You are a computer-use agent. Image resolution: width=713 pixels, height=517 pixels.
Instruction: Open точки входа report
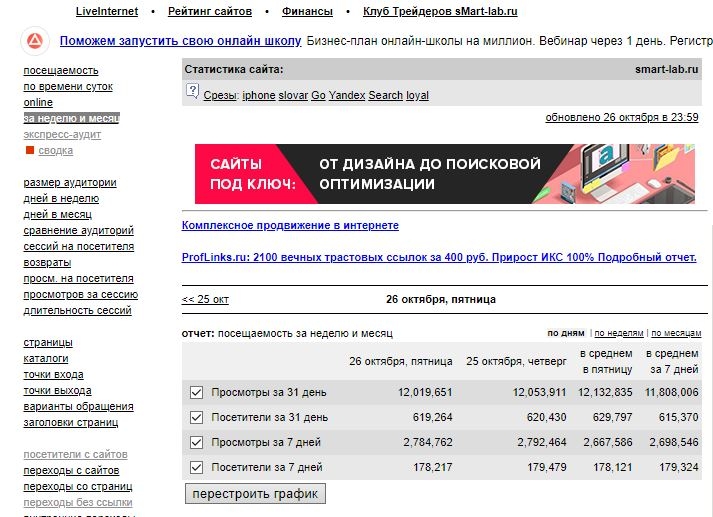pyautogui.click(x=54, y=374)
